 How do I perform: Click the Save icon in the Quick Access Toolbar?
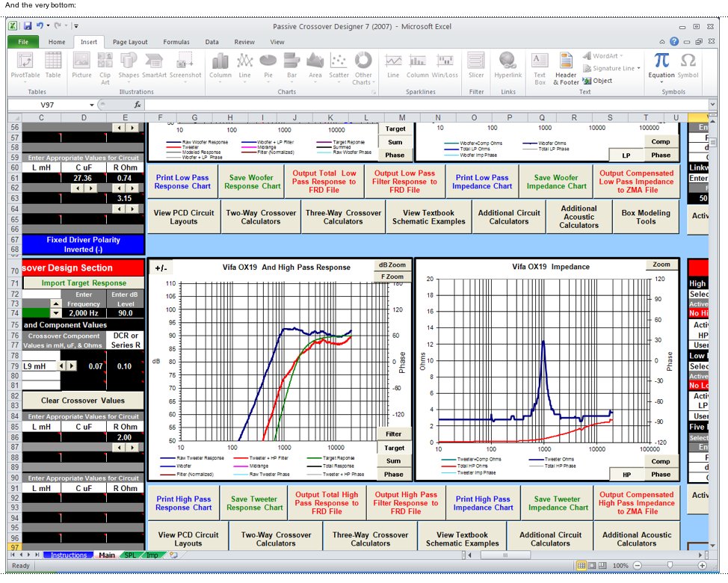(28, 26)
